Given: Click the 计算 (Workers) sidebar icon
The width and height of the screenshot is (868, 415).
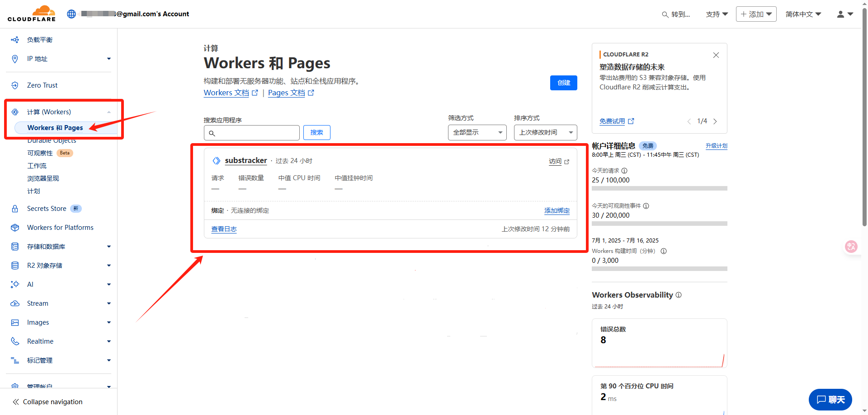Looking at the screenshot, I should click(x=15, y=112).
